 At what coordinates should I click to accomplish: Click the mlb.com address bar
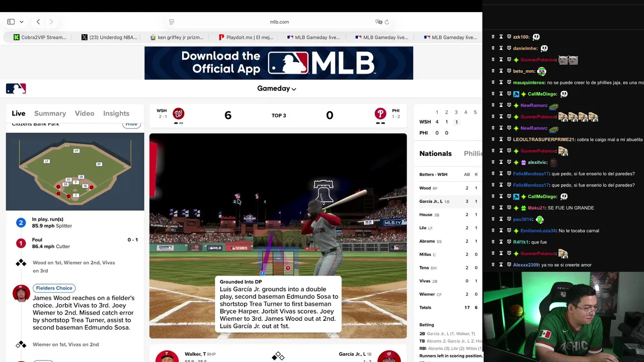(279, 22)
